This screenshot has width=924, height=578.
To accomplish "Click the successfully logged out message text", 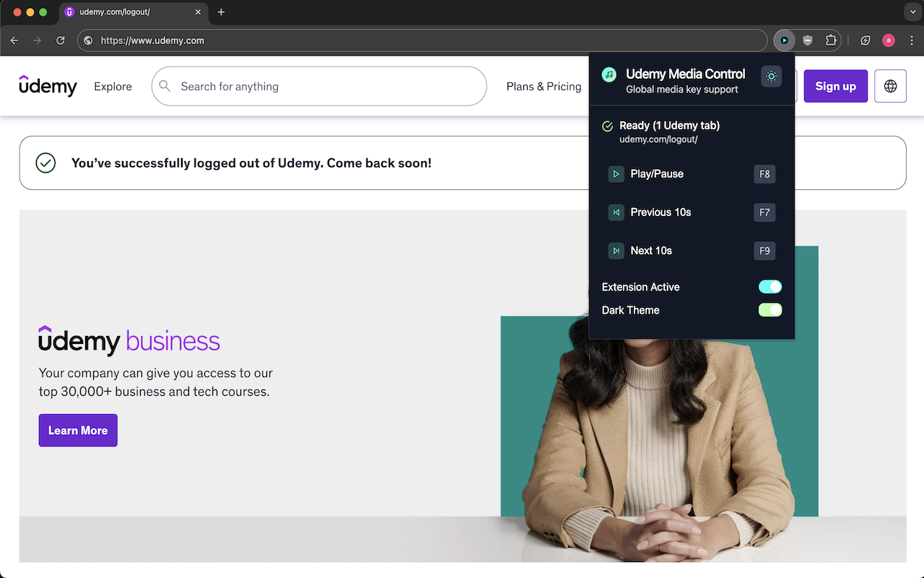I will pos(251,163).
